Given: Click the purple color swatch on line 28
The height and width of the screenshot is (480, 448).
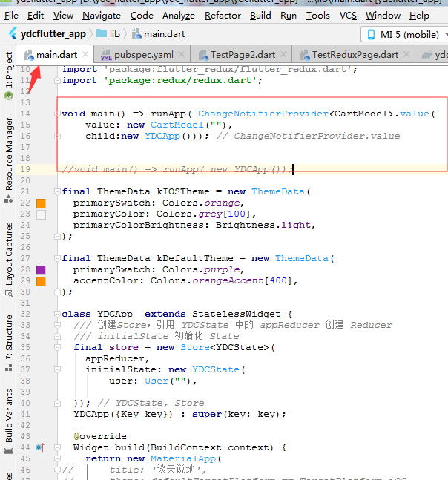Looking at the screenshot, I should click(x=41, y=270).
